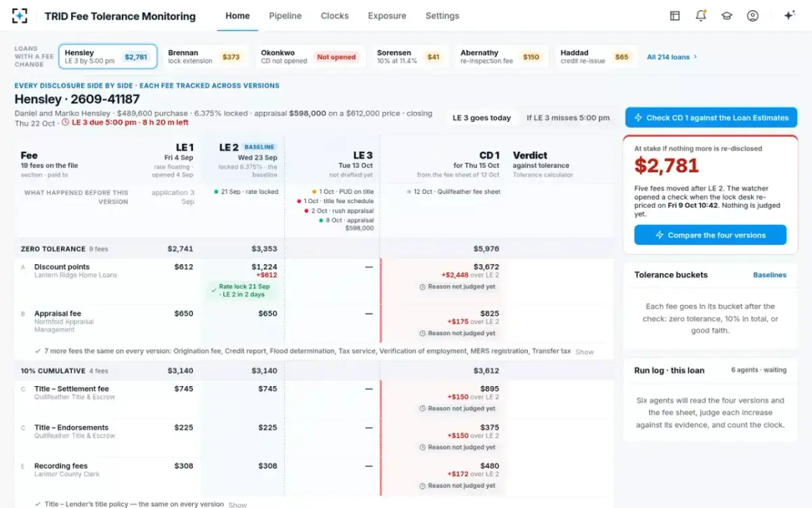This screenshot has width=812, height=508.
Task: Select the Okonkwo loan card
Action: (311, 57)
